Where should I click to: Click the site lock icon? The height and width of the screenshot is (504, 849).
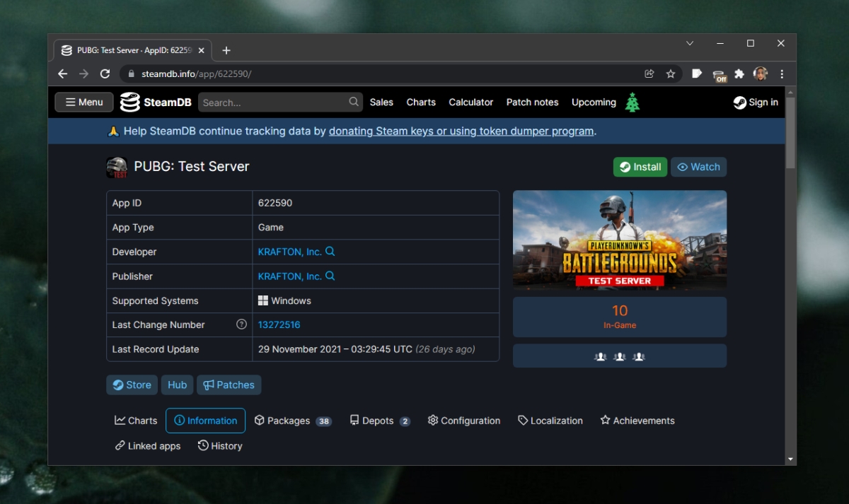pos(131,74)
